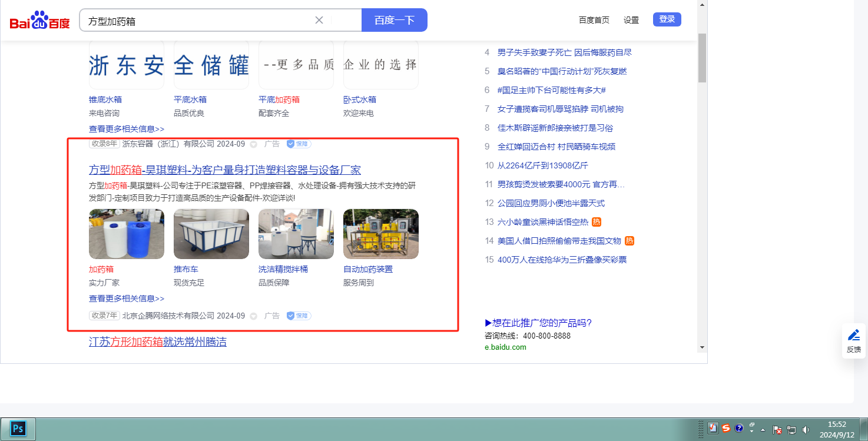Open hot search 400万人在线抢华为三折叠像买彩票
Viewport: 868px width, 441px height.
[562, 260]
